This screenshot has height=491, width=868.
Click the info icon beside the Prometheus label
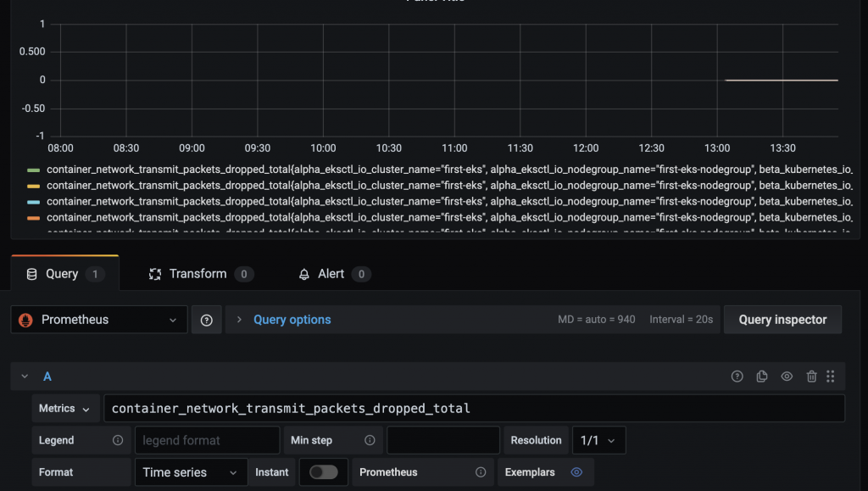481,472
